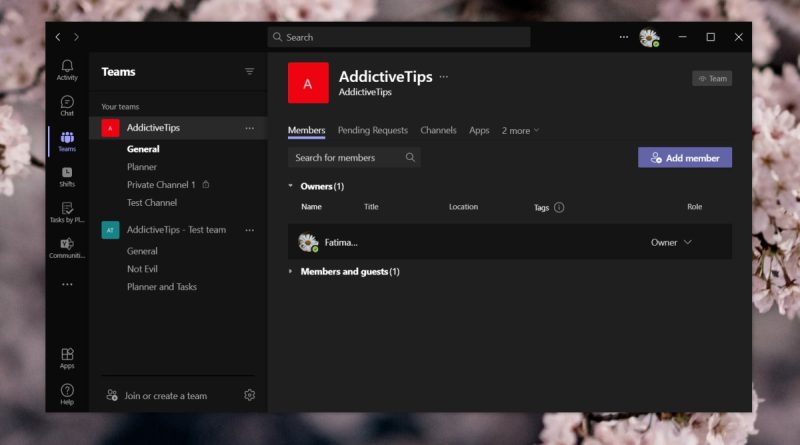Select AddictiveTips - Test team
The image size is (800, 445).
coord(178,230)
